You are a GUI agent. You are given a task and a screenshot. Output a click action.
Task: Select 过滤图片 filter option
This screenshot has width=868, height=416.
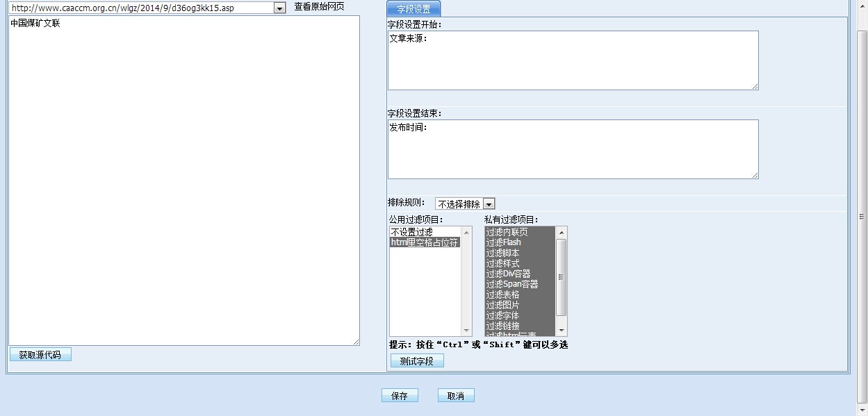[x=502, y=305]
